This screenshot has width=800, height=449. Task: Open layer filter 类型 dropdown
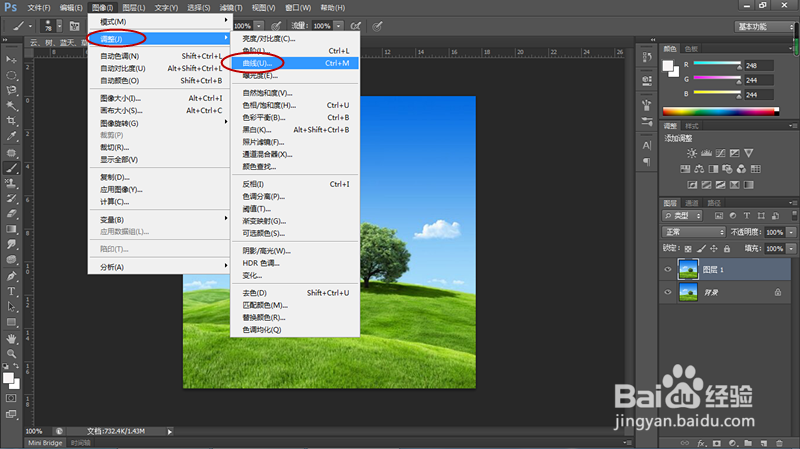(x=682, y=216)
